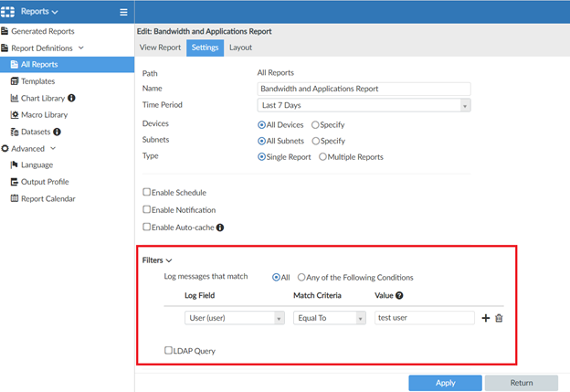Click the Apply button
The width and height of the screenshot is (570, 392).
[x=445, y=383]
